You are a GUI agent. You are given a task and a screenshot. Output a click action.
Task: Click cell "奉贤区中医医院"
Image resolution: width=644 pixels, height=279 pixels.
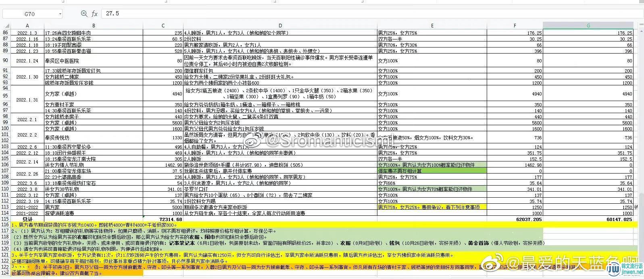pyautogui.click(x=94, y=61)
